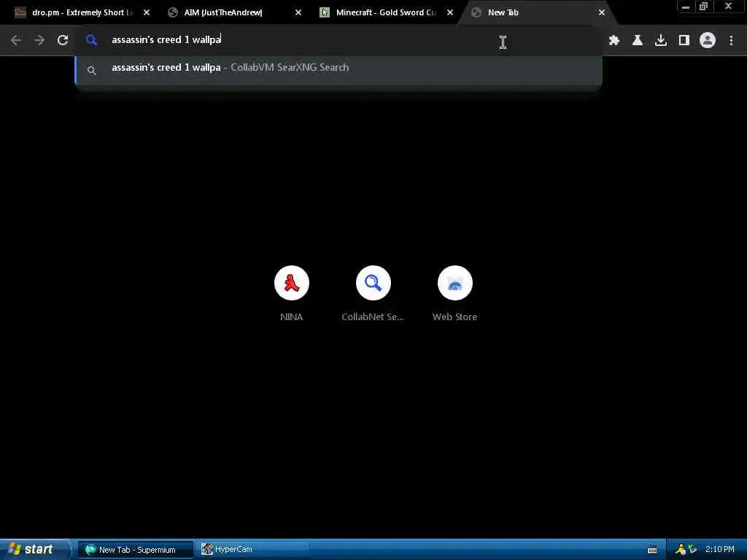Go back to previous page
The width and height of the screenshot is (747, 560).
coord(16,41)
